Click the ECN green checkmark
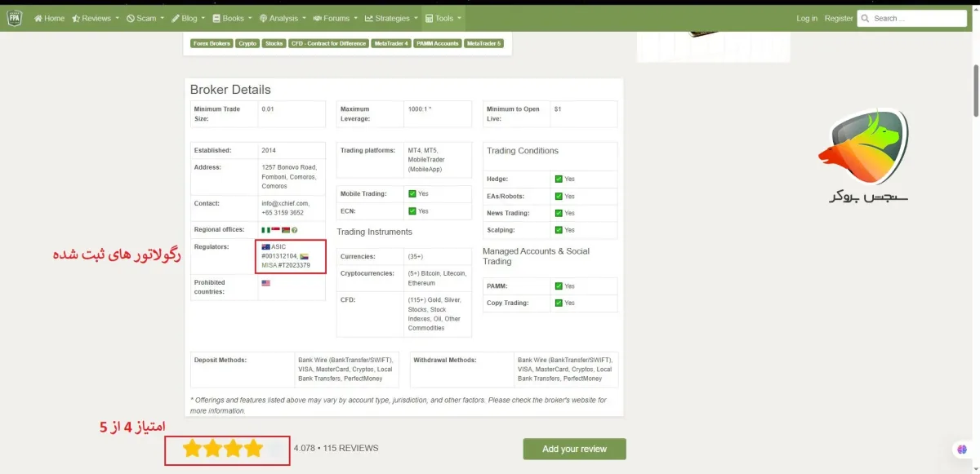The width and height of the screenshot is (980, 474). click(412, 211)
